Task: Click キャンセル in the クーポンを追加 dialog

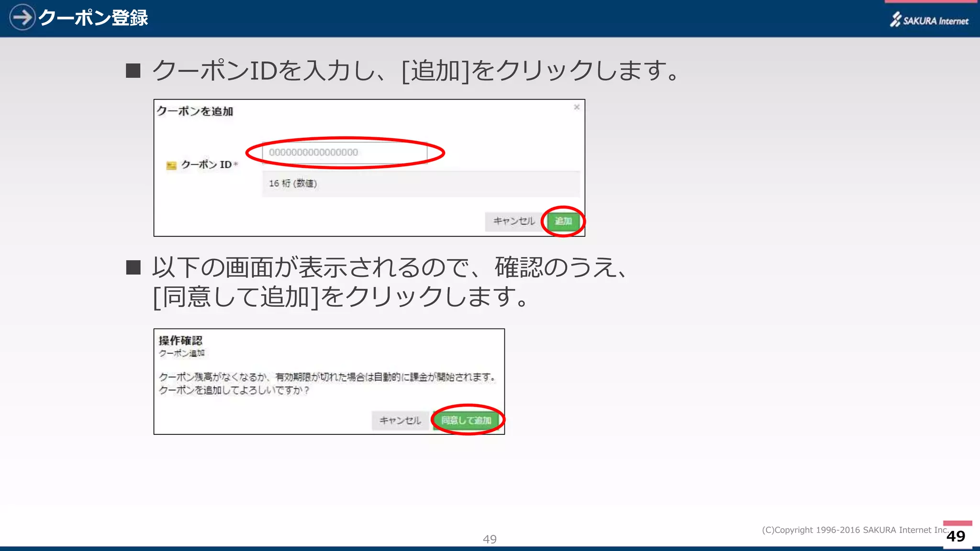Action: [514, 221]
